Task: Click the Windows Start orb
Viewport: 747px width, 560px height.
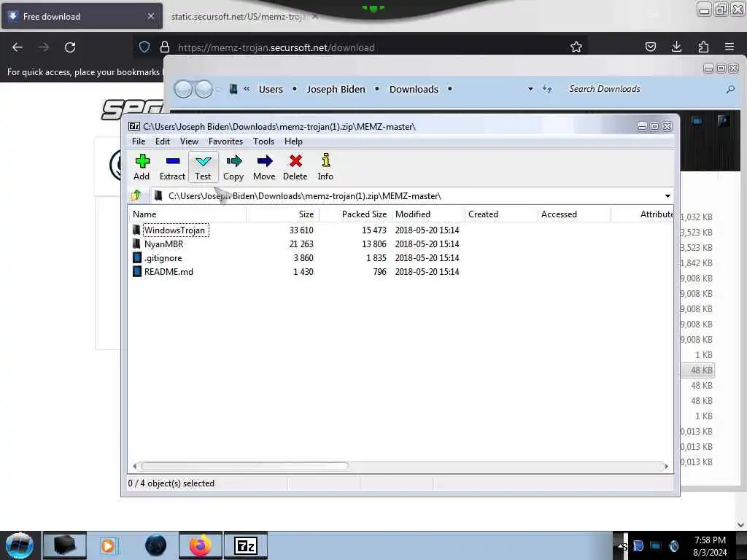Action: point(20,545)
